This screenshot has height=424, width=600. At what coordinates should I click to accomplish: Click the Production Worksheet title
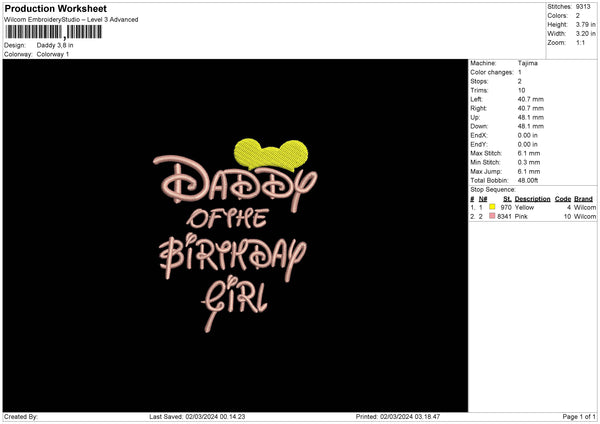[55, 8]
